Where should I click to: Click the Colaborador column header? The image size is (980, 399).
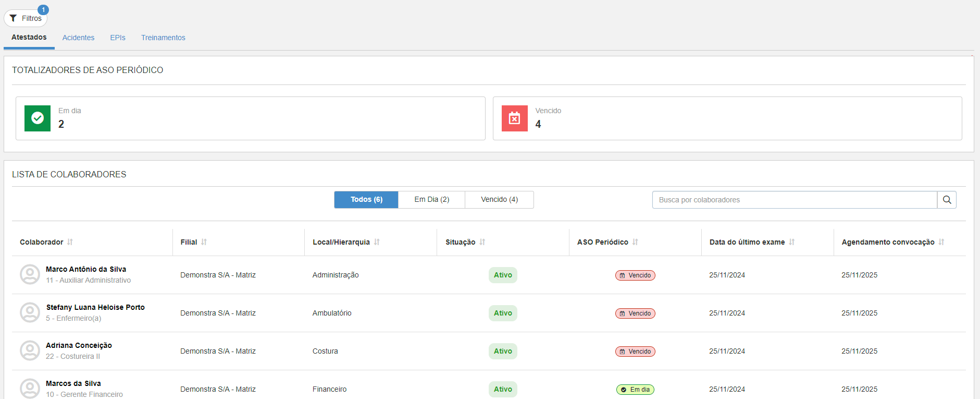[42, 242]
